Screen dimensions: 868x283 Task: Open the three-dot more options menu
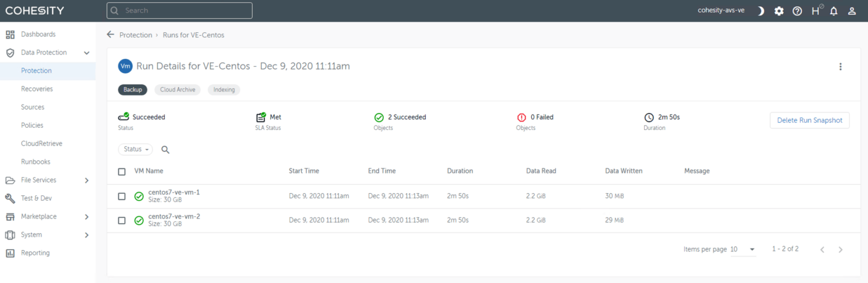pos(840,67)
